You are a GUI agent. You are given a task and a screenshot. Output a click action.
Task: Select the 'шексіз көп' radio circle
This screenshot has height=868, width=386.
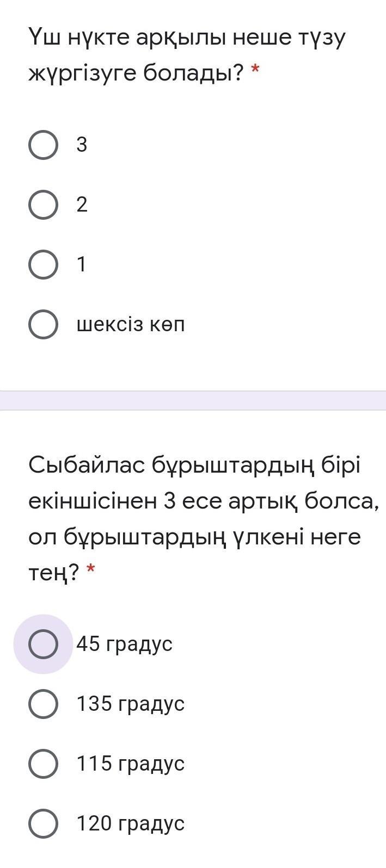pyautogui.click(x=43, y=325)
